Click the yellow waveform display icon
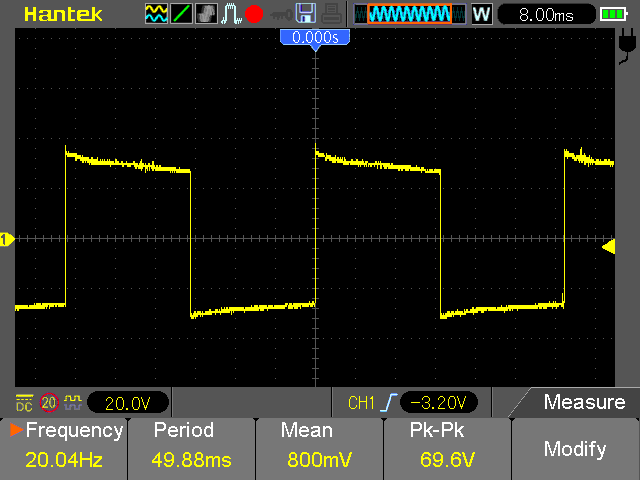Screen dimensions: 640x480 pyautogui.click(x=157, y=14)
